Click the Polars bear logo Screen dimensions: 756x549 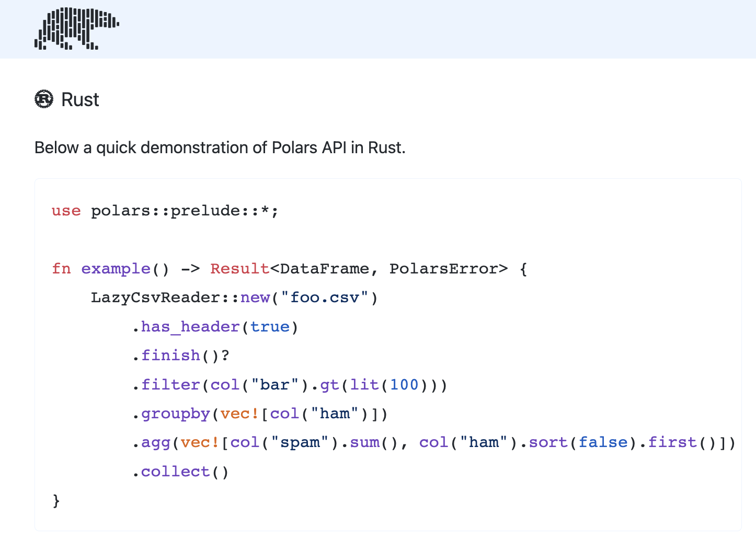tap(76, 29)
